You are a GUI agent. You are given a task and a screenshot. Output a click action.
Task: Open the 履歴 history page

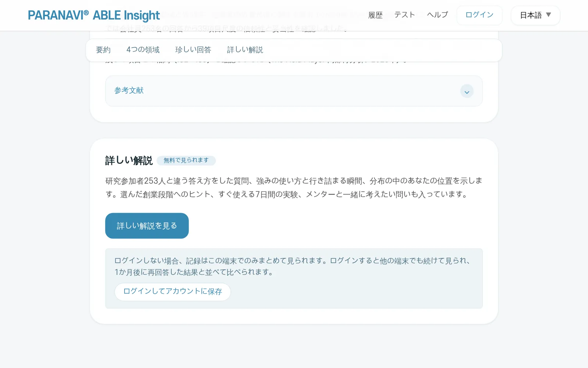point(375,15)
